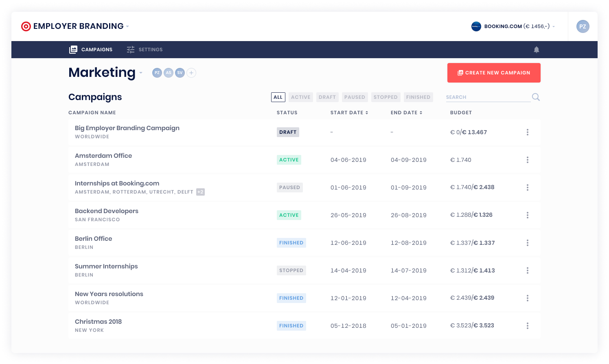Filter campaigns by All
Image resolution: width=609 pixels, height=364 pixels.
pyautogui.click(x=278, y=97)
